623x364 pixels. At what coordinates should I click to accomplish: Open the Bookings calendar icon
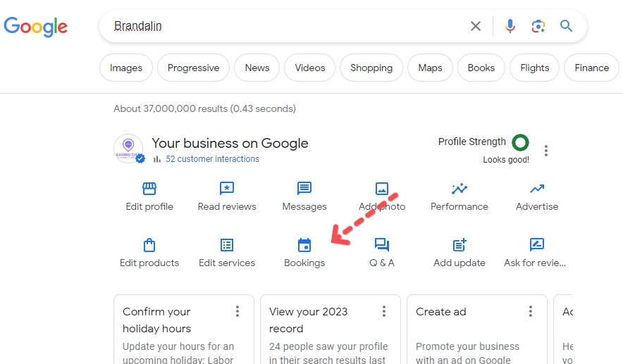click(x=304, y=245)
